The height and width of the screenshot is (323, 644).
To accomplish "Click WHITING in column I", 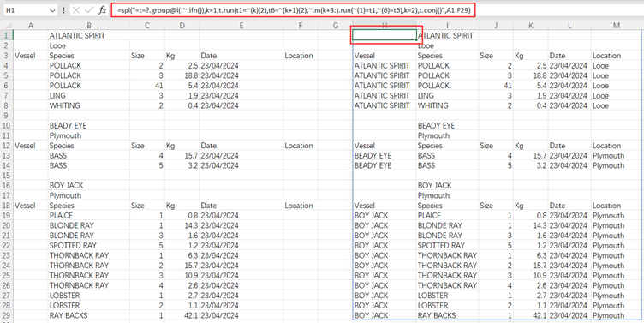I will click(433, 105).
